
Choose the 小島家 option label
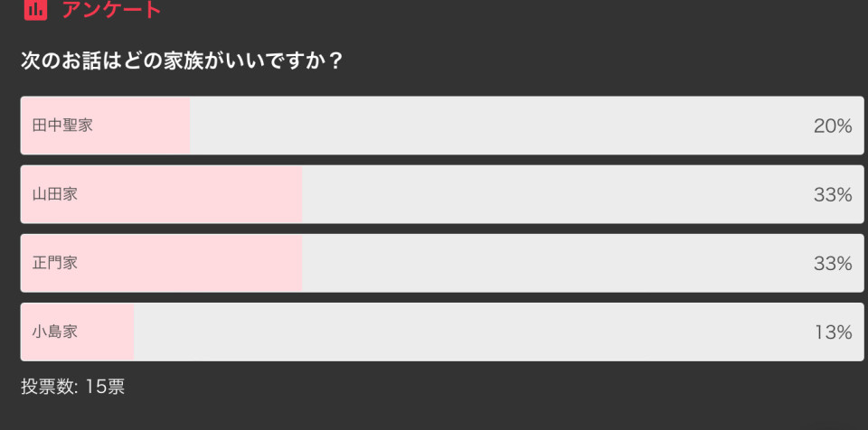pyautogui.click(x=55, y=332)
